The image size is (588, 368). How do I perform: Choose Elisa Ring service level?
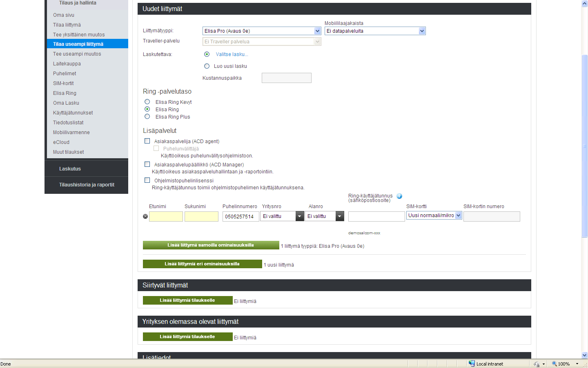tap(147, 109)
